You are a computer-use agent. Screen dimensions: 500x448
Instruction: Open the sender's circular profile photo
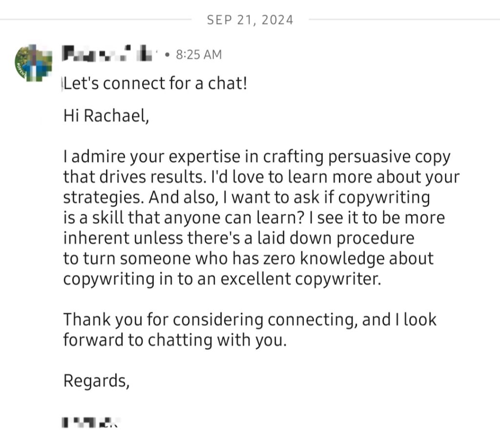[x=33, y=63]
